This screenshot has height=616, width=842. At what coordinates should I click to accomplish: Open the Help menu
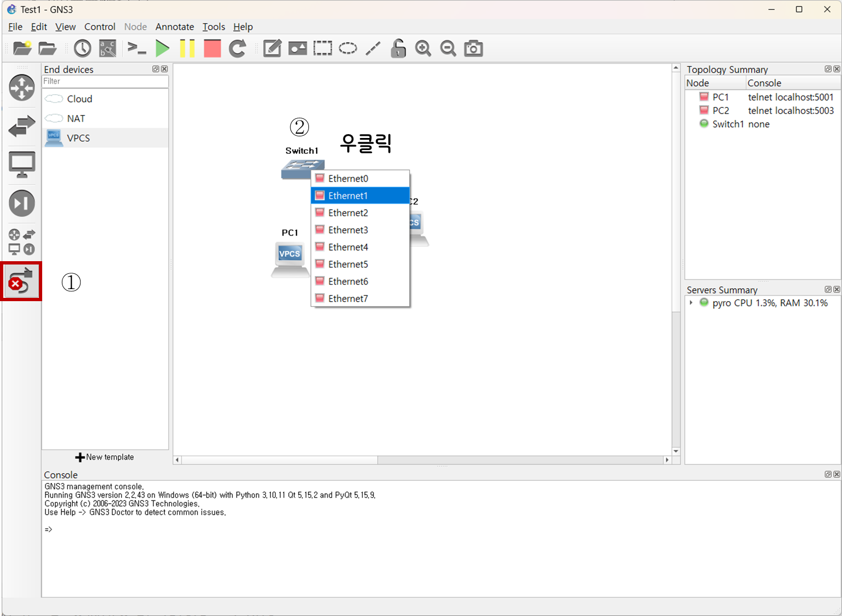tap(243, 27)
